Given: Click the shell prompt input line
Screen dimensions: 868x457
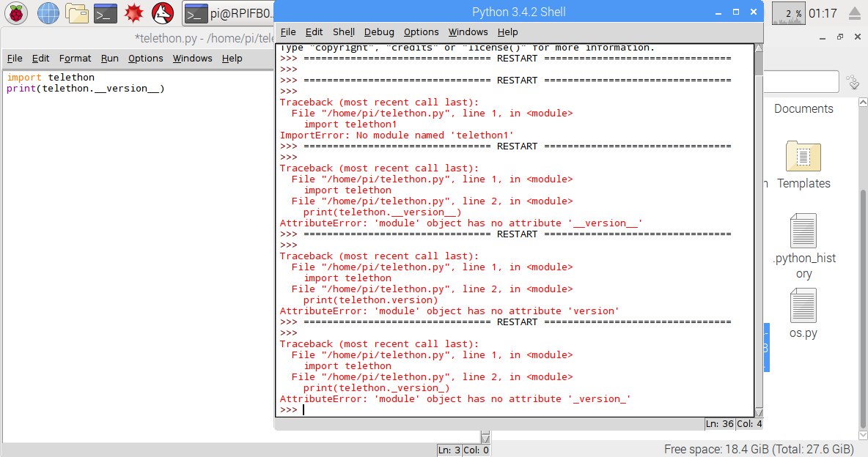Looking at the screenshot, I should click(x=516, y=410).
